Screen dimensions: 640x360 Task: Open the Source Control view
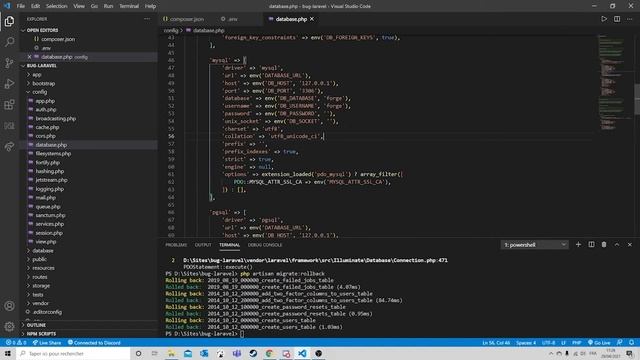tap(9, 63)
